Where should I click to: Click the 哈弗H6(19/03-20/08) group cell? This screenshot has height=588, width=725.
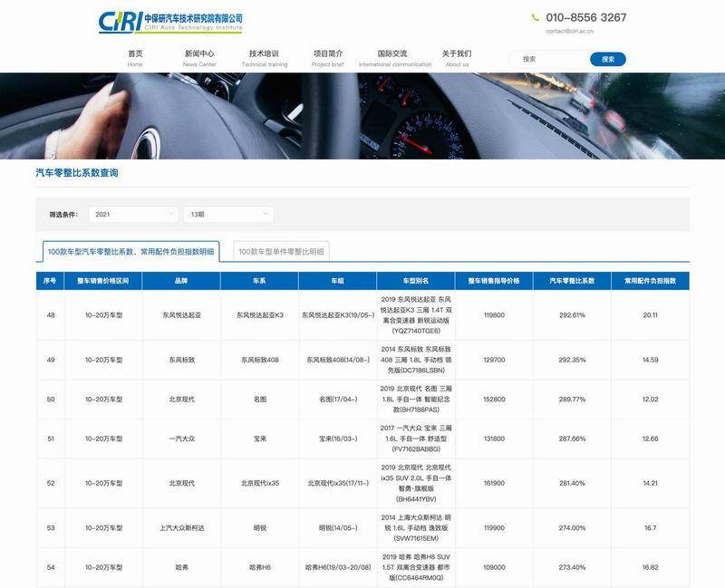tap(338, 567)
